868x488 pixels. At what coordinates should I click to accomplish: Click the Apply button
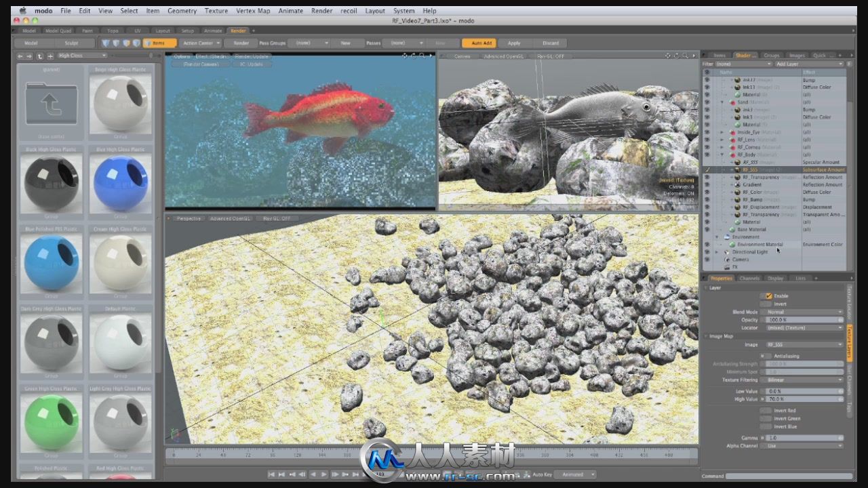(514, 43)
